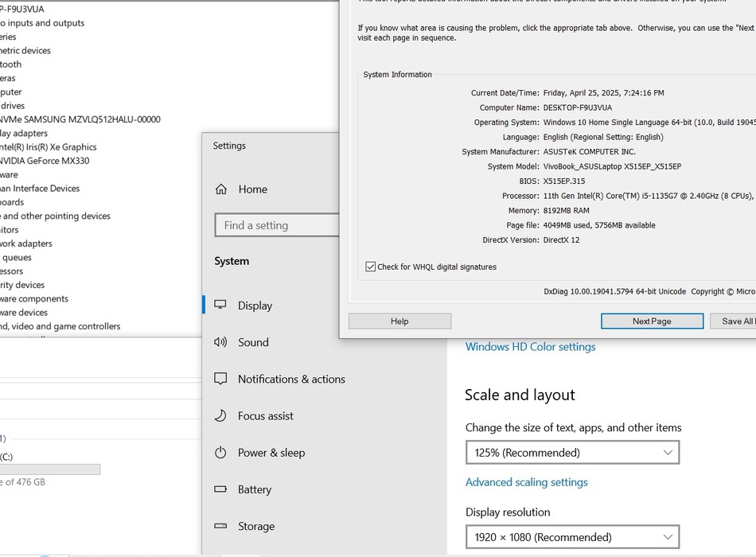Click the Sound speaker icon
This screenshot has height=557, width=756.
[221, 342]
